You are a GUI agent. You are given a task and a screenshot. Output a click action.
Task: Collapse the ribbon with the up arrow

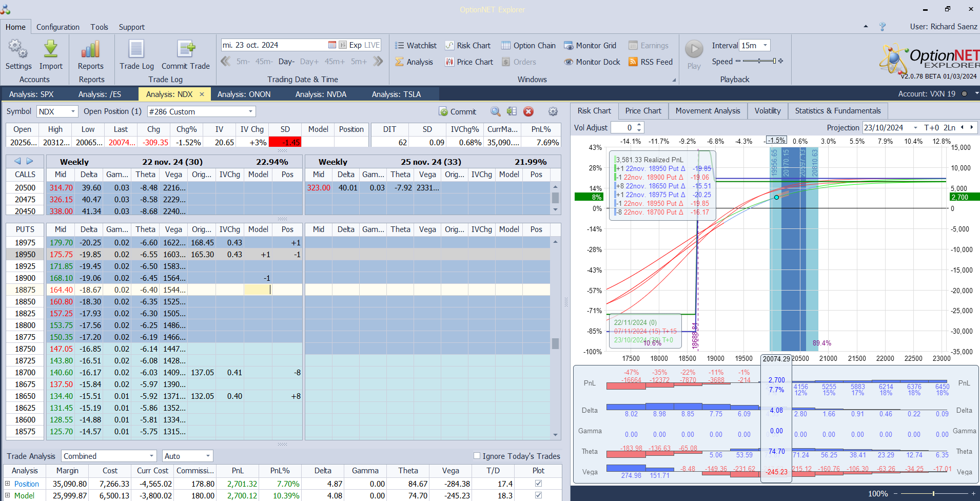(866, 26)
